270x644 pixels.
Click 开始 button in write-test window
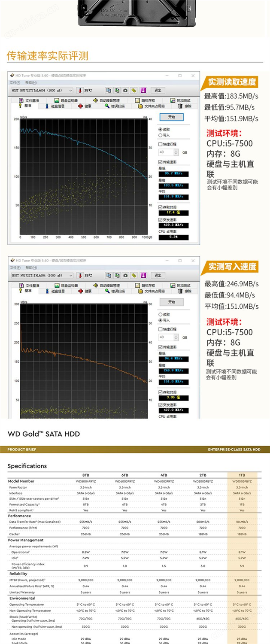tap(172, 302)
